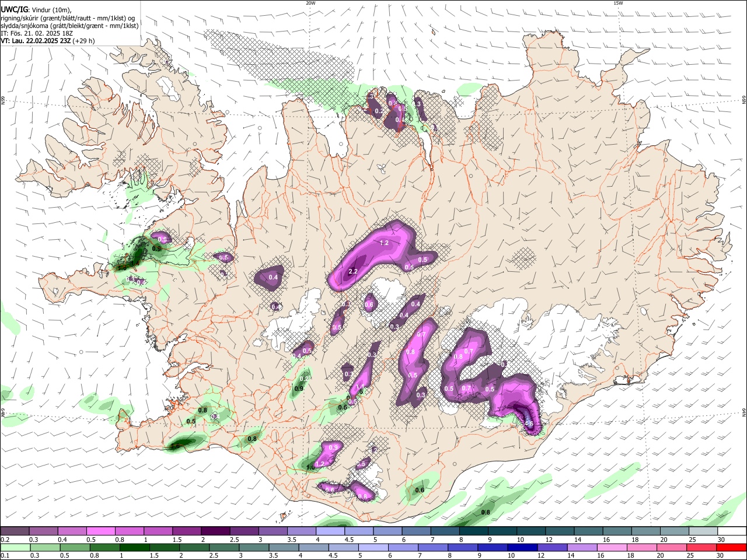Click the 'rigning/skúrir' description line
Screen dimensions: 747x560
click(x=68, y=18)
